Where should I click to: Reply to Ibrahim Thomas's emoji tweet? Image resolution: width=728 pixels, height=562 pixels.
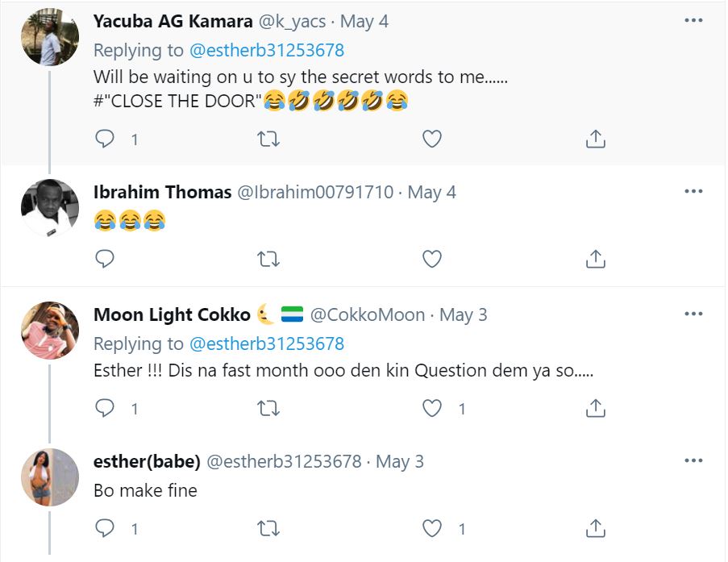[x=106, y=258]
